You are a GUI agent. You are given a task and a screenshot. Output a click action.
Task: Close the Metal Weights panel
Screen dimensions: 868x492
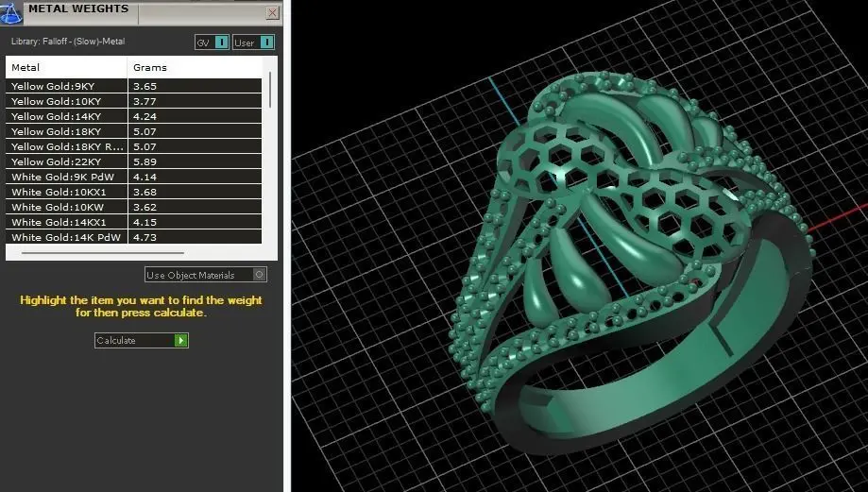click(272, 12)
